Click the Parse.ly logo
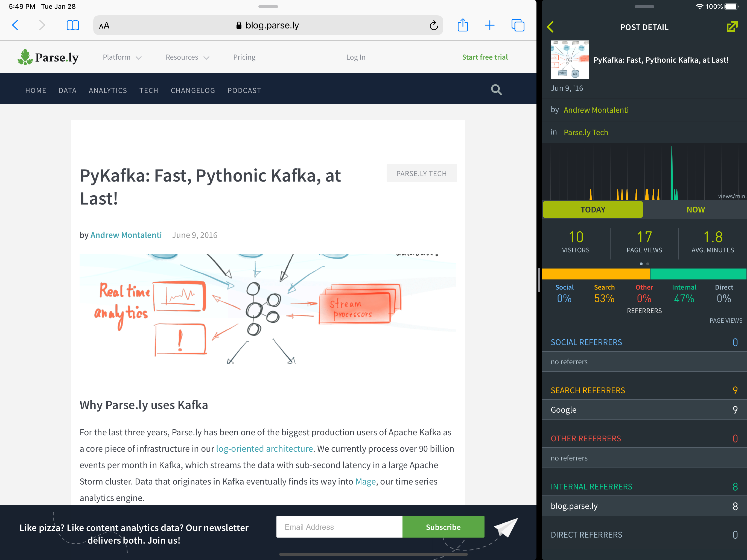The width and height of the screenshot is (747, 560). click(x=48, y=57)
